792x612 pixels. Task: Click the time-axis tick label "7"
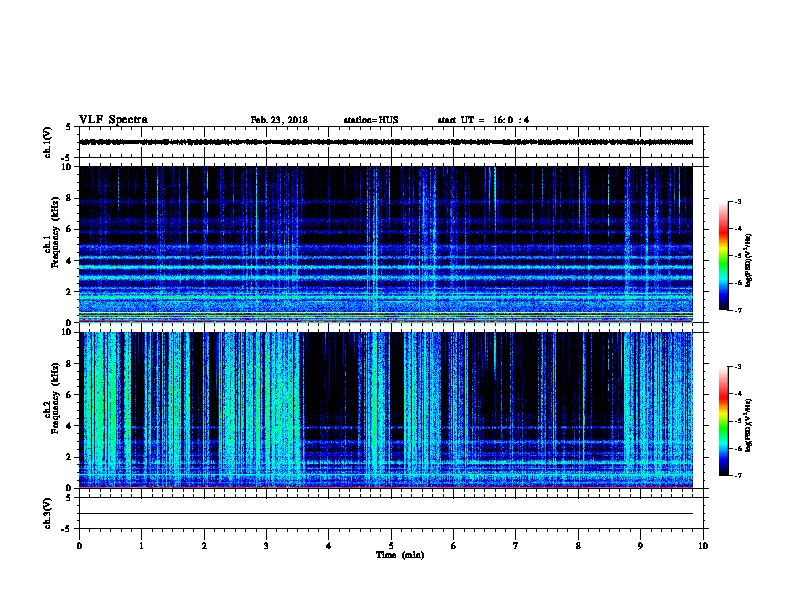coord(516,546)
